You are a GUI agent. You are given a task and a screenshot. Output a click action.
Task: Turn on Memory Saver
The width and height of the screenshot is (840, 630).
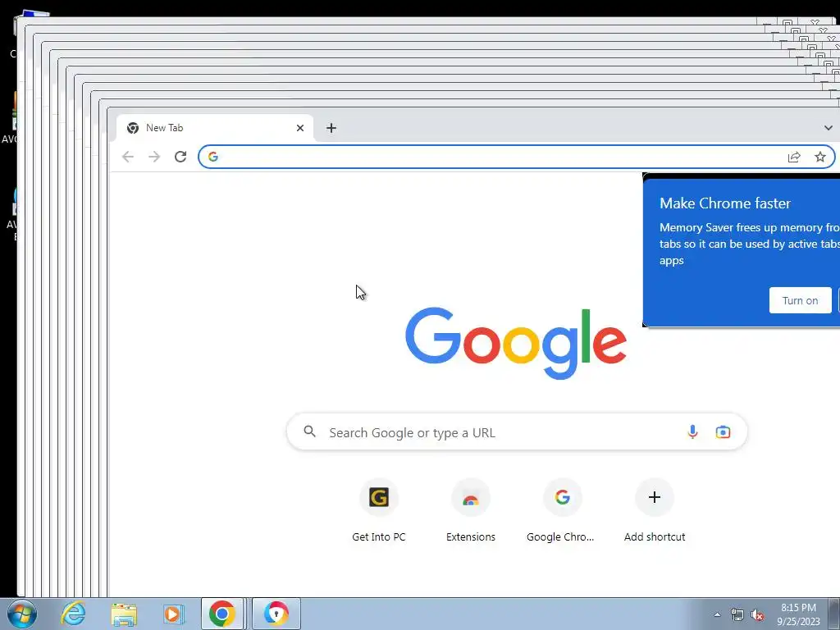[x=800, y=300]
